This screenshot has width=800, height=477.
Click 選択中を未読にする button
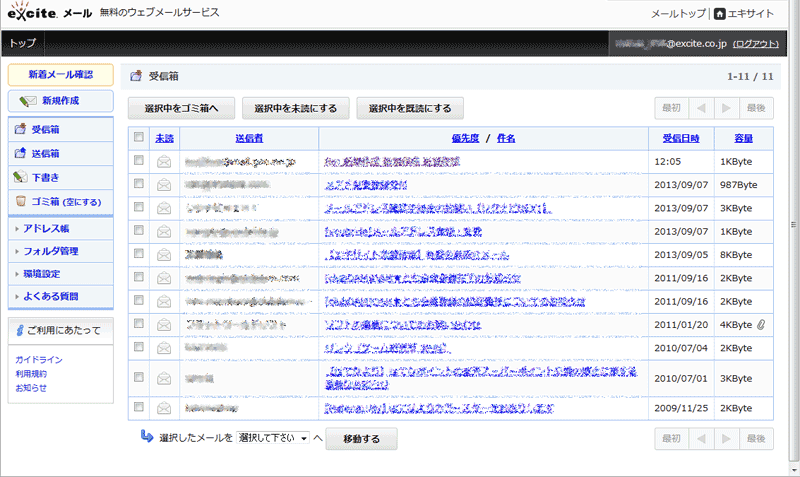295,108
